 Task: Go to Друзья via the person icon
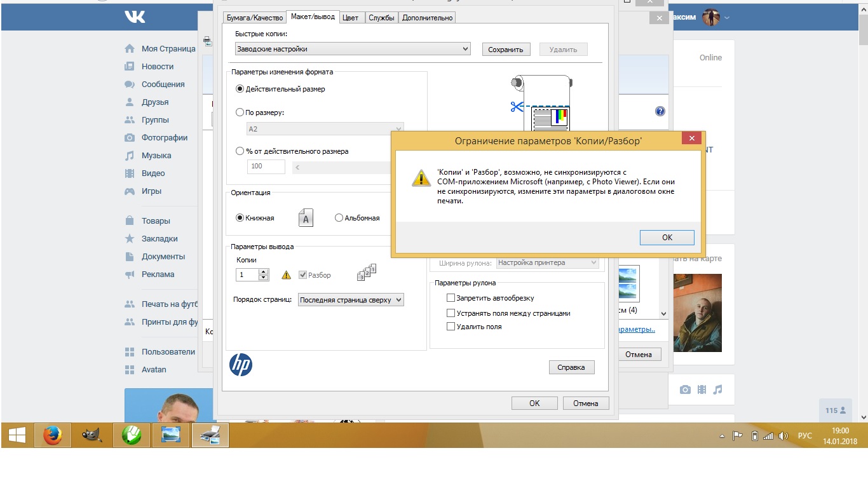130,102
